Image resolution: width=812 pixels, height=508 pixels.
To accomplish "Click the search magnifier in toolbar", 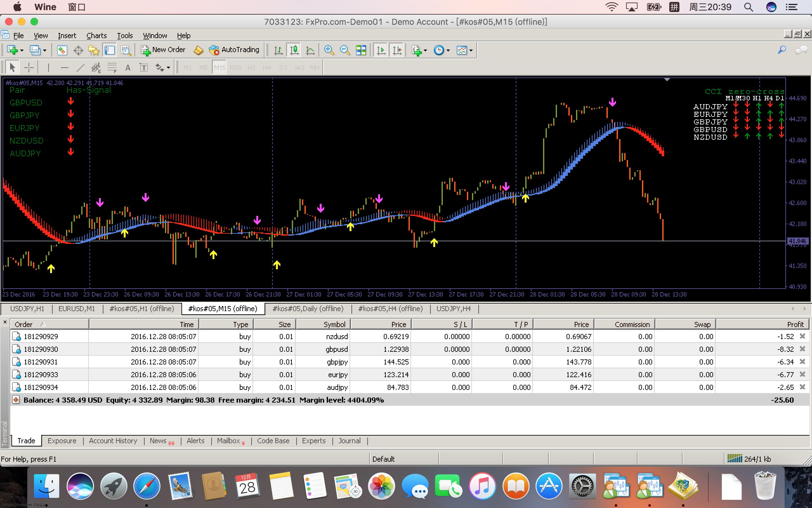I will [x=782, y=50].
